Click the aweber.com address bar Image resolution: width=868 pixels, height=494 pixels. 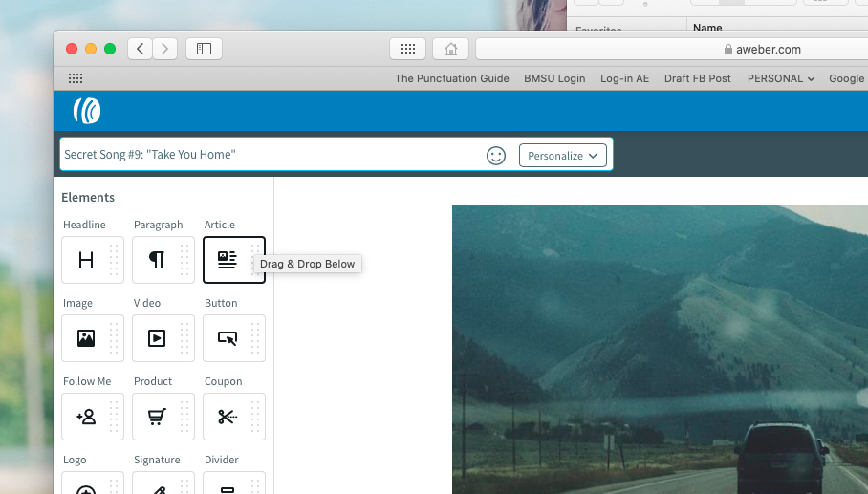(x=672, y=49)
